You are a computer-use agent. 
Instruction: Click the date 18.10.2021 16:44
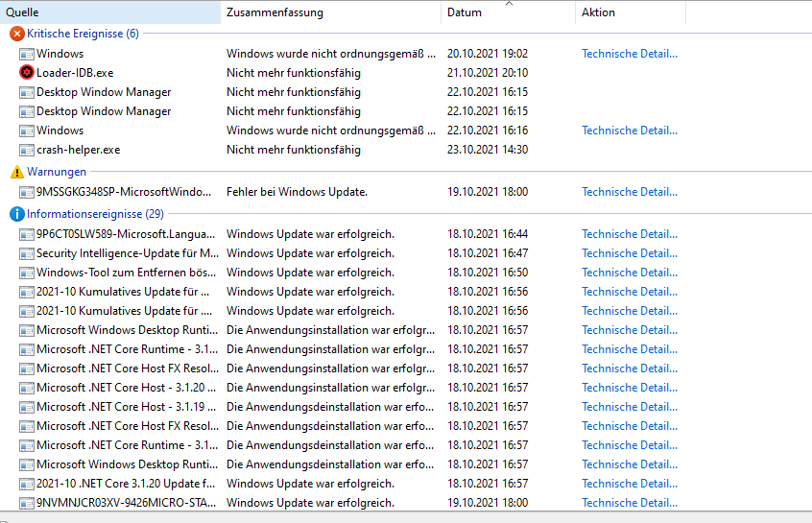click(488, 234)
